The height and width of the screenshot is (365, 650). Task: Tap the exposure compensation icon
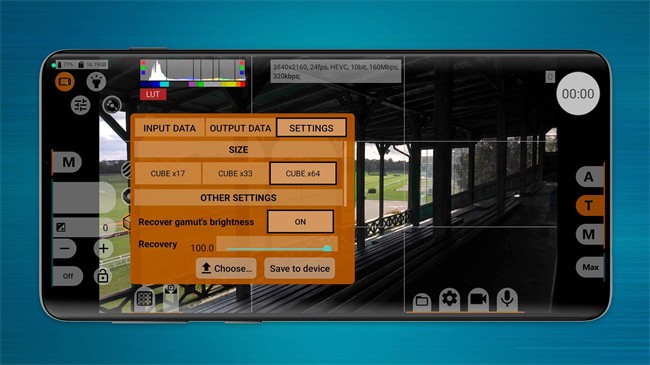click(x=61, y=227)
